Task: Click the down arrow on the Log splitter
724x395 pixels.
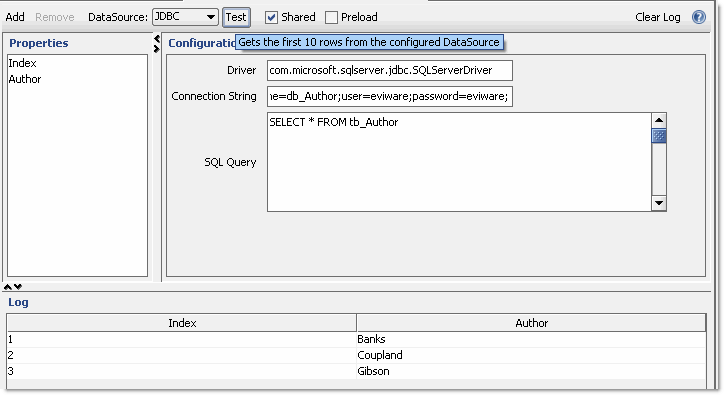Action: 18,287
